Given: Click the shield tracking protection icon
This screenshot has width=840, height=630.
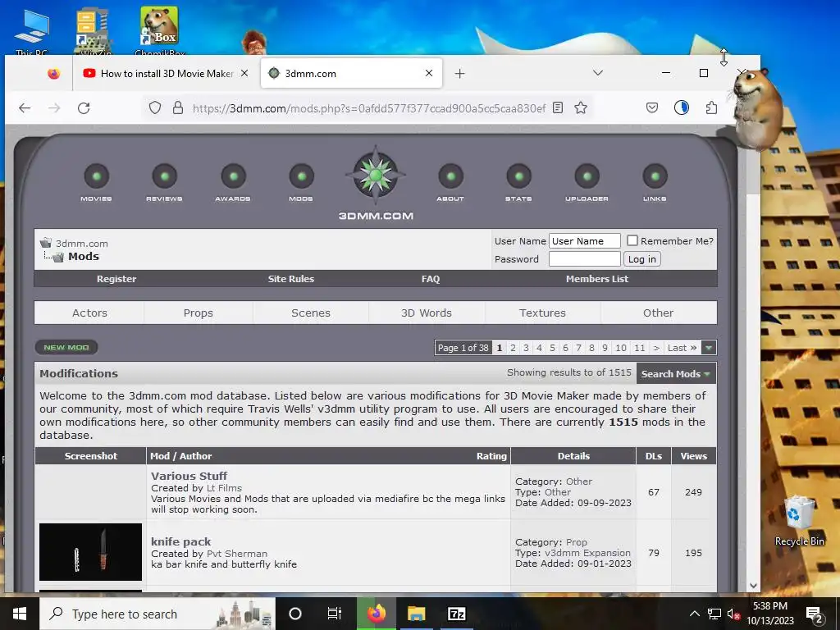Looking at the screenshot, I should pyautogui.click(x=155, y=108).
